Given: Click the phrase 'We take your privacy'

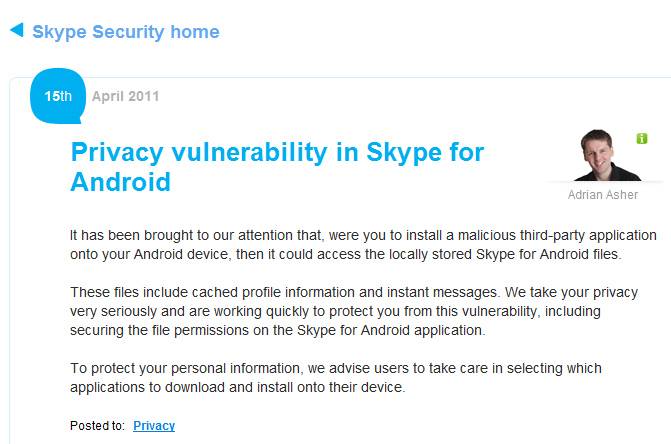Looking at the screenshot, I should tap(571, 292).
